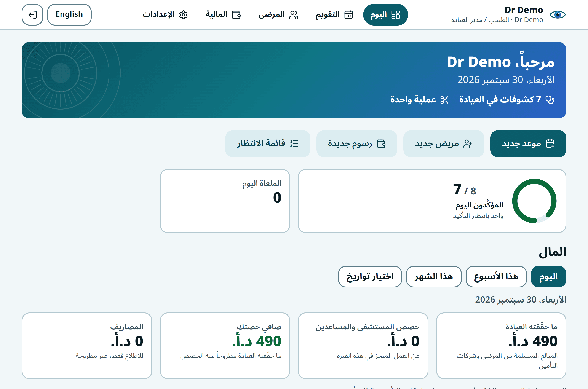Select the هذا الشهر period filter
Screen dimensions: 588x389
[x=434, y=277]
